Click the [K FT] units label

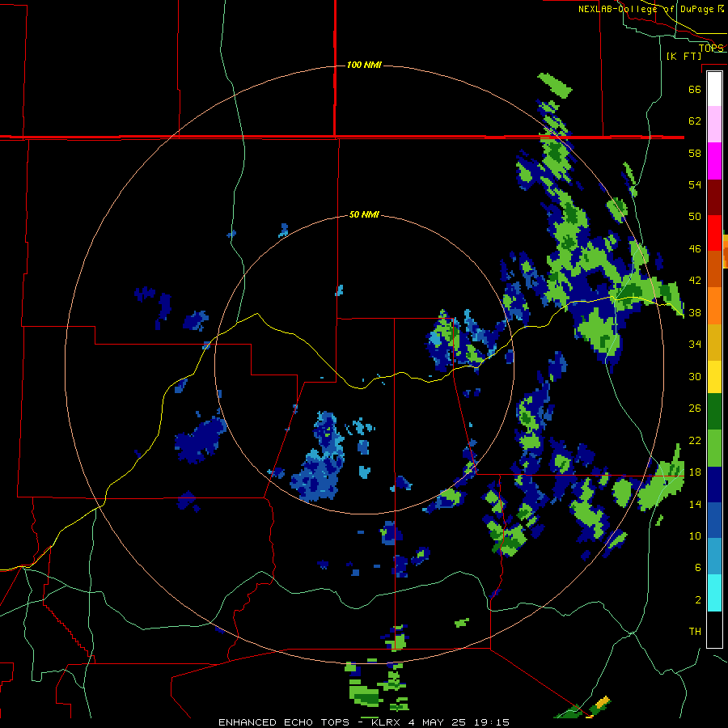(x=684, y=56)
